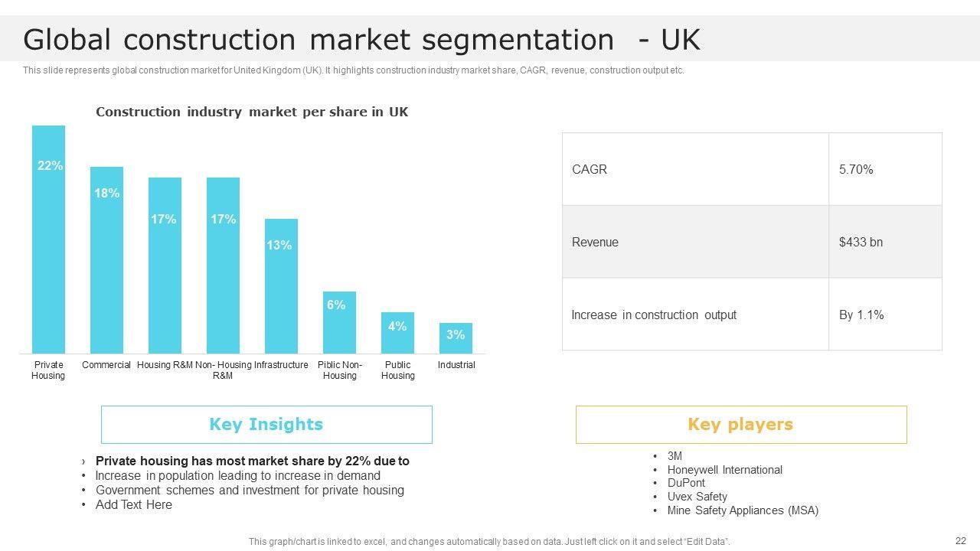Click the Key Insights heading box
This screenshot has height=551, width=980.
click(266, 425)
